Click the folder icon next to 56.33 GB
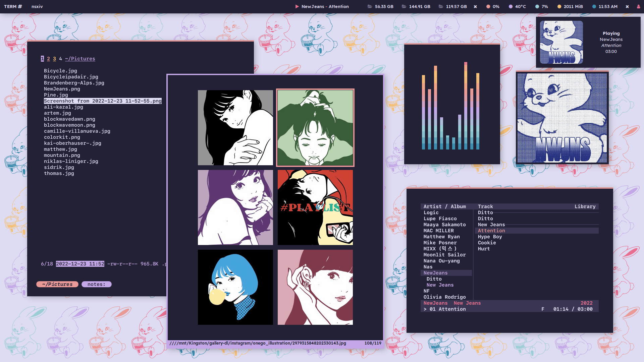Screen dimensions: 644x362 pos(370,6)
